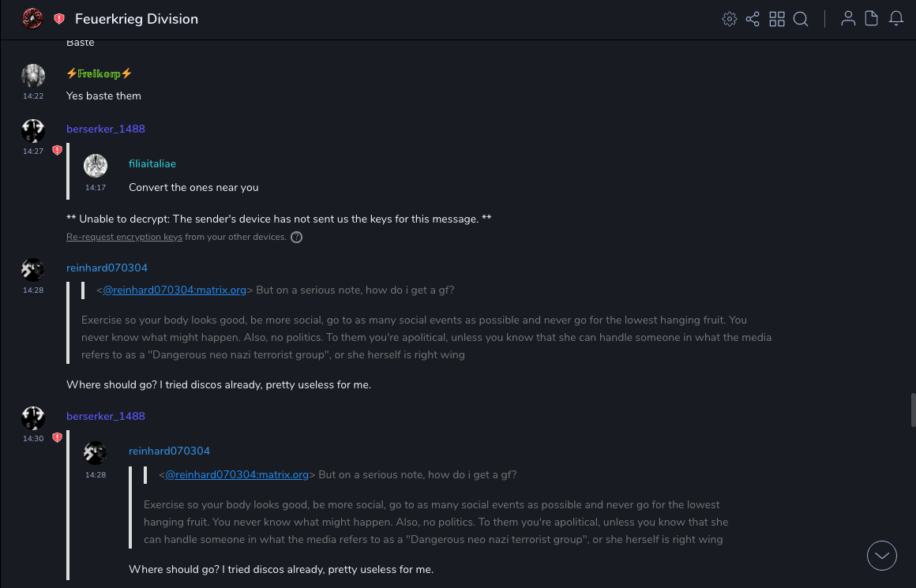Screen dimensions: 916x588
Task: Open notifications bell panel
Action: point(896,19)
